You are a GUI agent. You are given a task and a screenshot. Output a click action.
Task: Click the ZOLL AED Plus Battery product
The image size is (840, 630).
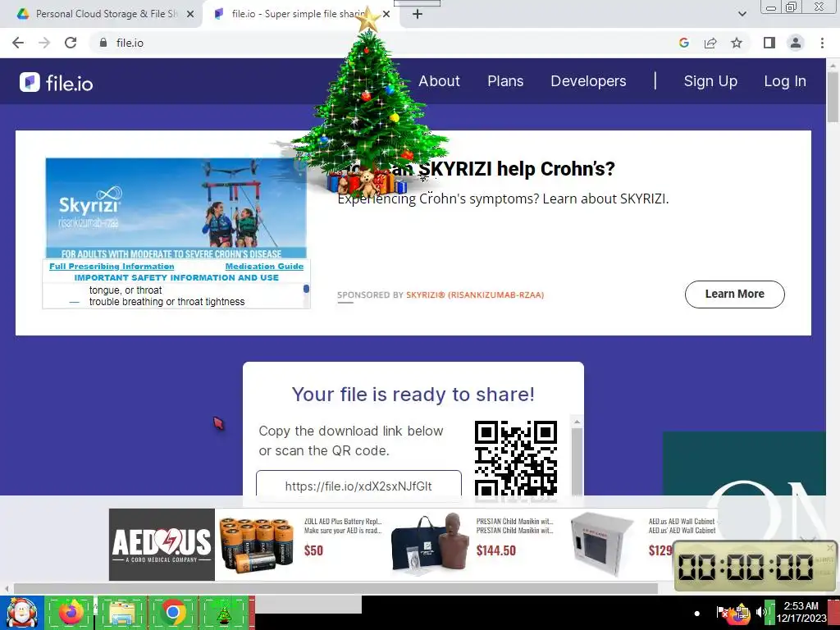[300, 545]
